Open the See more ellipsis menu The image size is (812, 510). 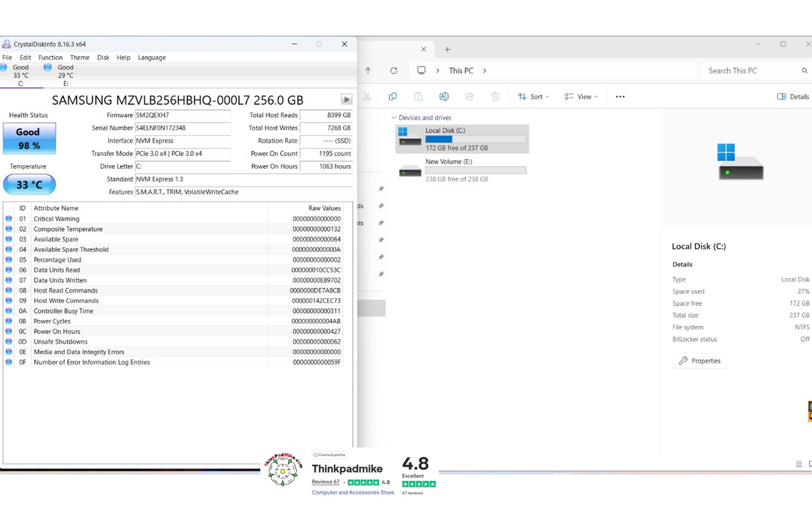(620, 97)
